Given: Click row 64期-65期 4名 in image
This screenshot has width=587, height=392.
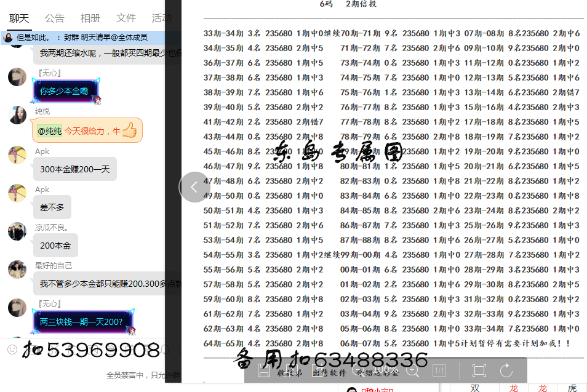Looking at the screenshot, I should coord(263,343).
